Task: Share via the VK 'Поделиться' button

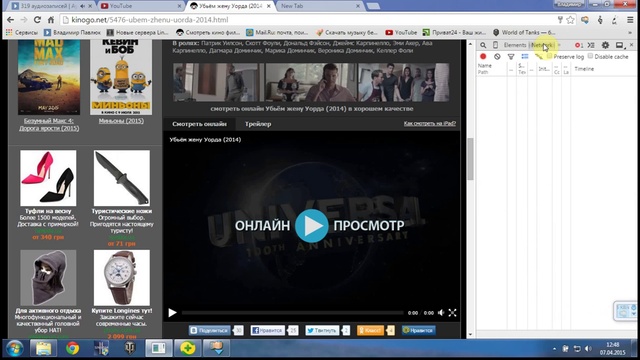Action: [210, 330]
